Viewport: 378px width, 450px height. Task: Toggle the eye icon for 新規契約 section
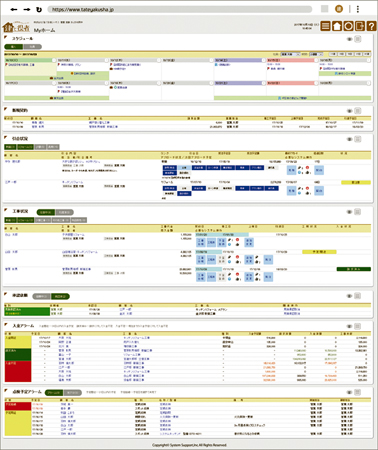point(349,111)
